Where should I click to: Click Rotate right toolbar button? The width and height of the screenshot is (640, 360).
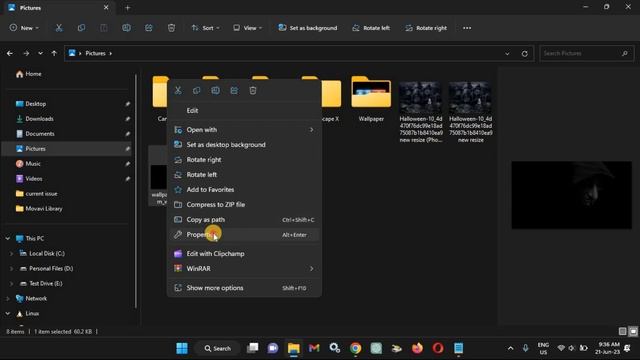click(426, 28)
